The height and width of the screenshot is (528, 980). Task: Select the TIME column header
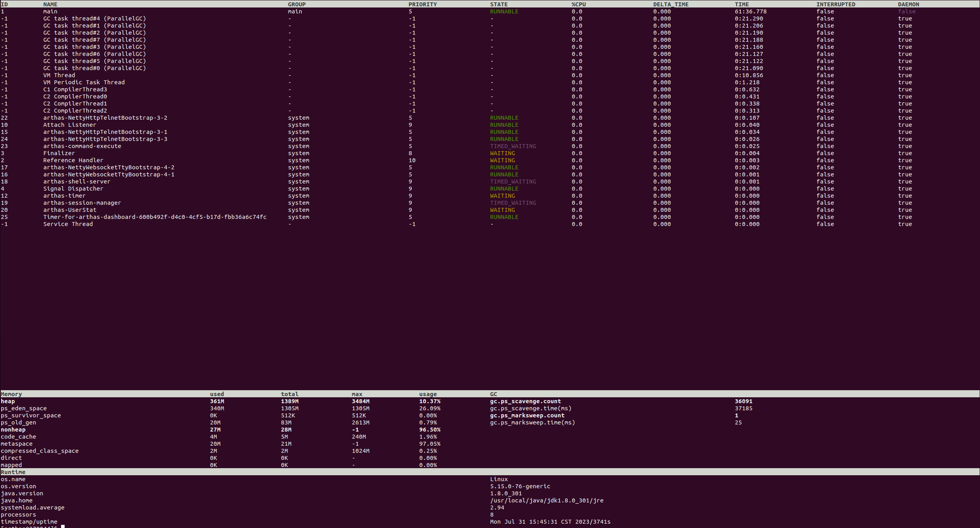742,4
